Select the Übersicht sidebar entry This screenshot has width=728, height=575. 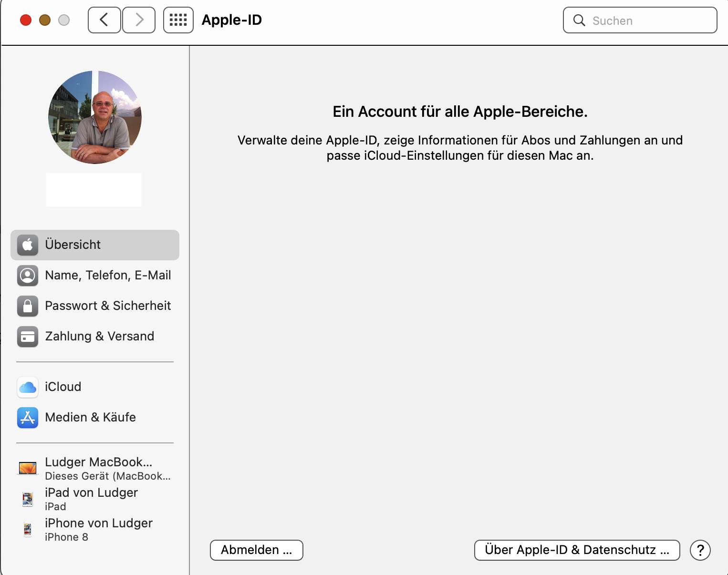pyautogui.click(x=95, y=245)
